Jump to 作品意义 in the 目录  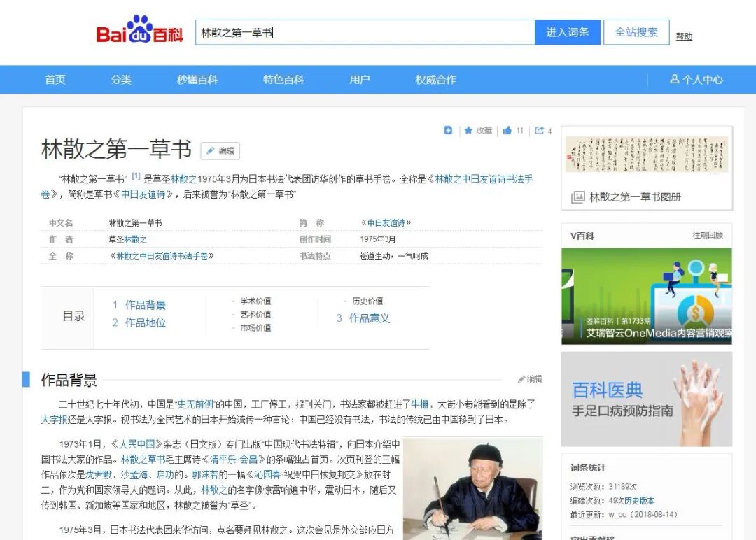coord(369,318)
